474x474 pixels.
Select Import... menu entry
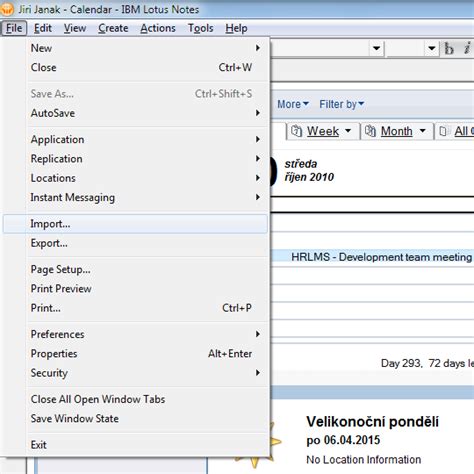(x=135, y=224)
